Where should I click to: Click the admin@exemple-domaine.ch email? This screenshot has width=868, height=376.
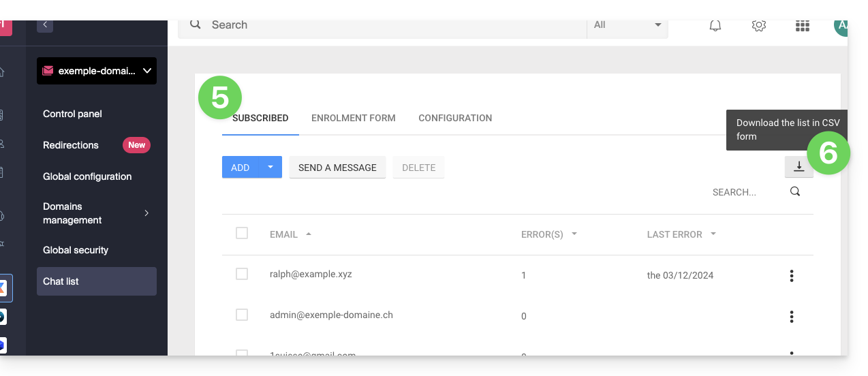331,315
